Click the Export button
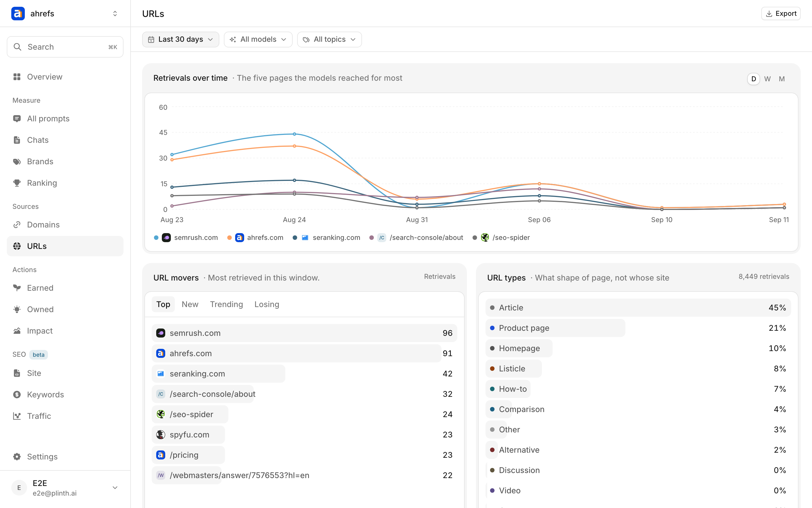812x508 pixels. point(781,14)
